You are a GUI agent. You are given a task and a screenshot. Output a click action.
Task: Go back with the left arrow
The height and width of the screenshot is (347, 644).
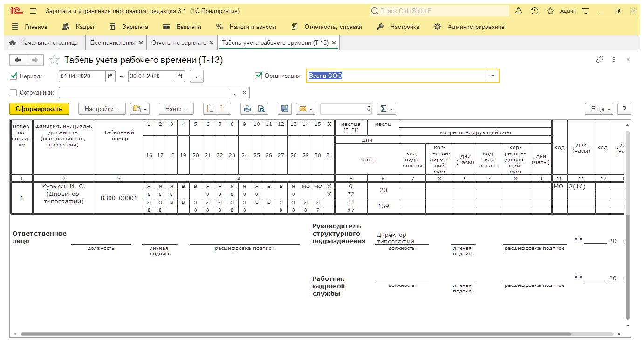tap(19, 60)
